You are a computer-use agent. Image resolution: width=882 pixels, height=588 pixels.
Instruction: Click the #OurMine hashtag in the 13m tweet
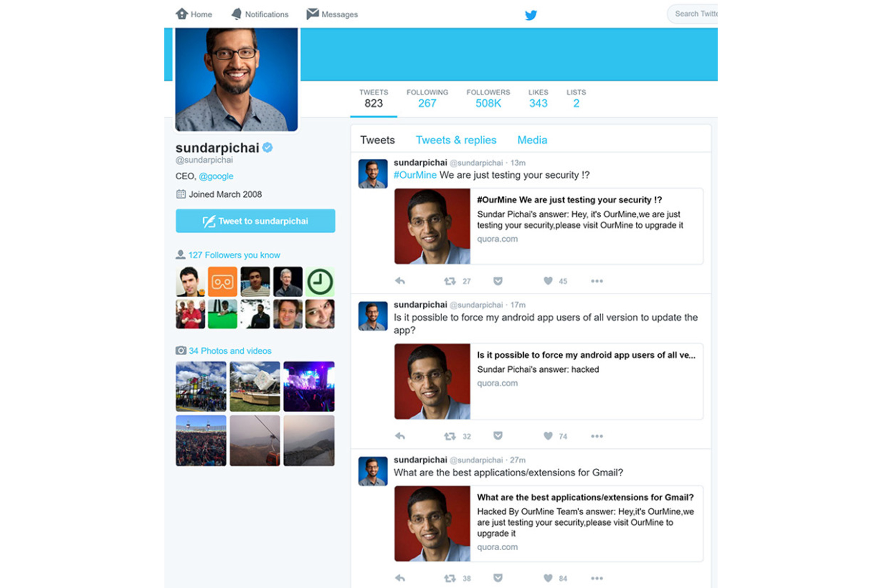pos(415,175)
